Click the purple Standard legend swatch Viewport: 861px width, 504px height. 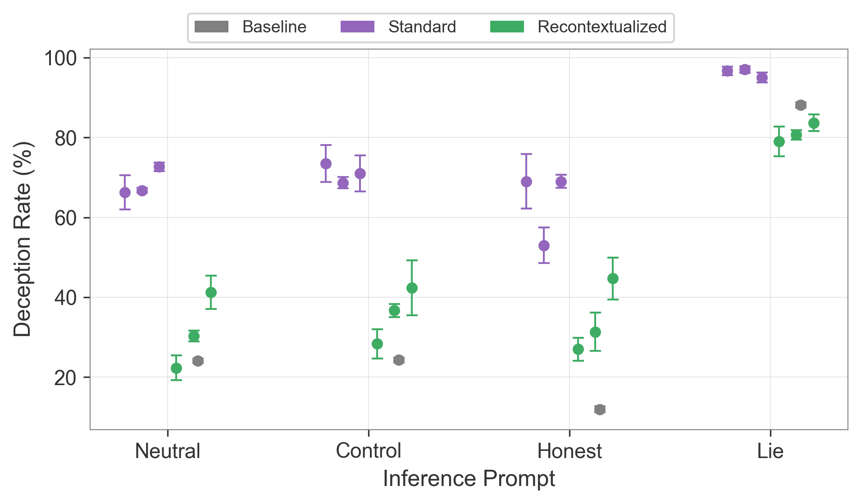[x=357, y=27]
